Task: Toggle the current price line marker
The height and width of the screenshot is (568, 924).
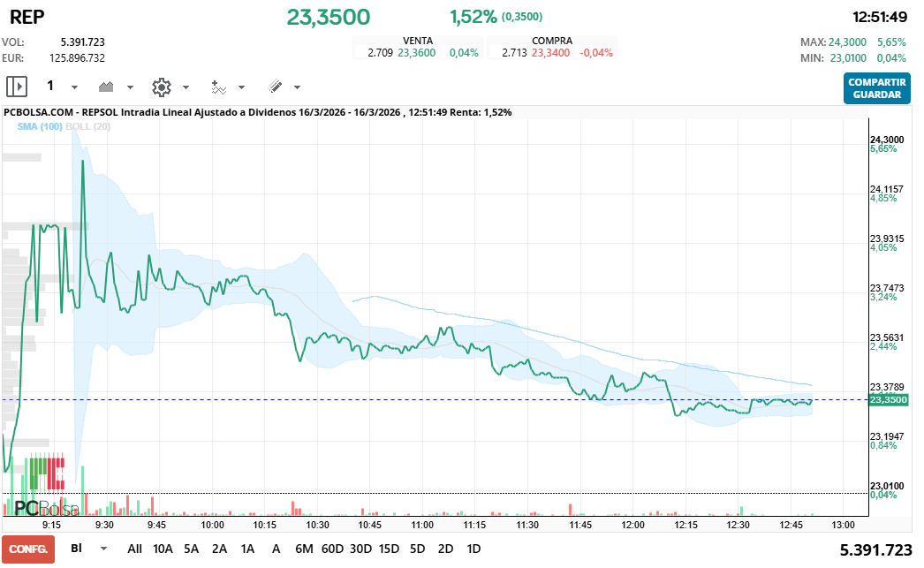Action: coord(889,399)
